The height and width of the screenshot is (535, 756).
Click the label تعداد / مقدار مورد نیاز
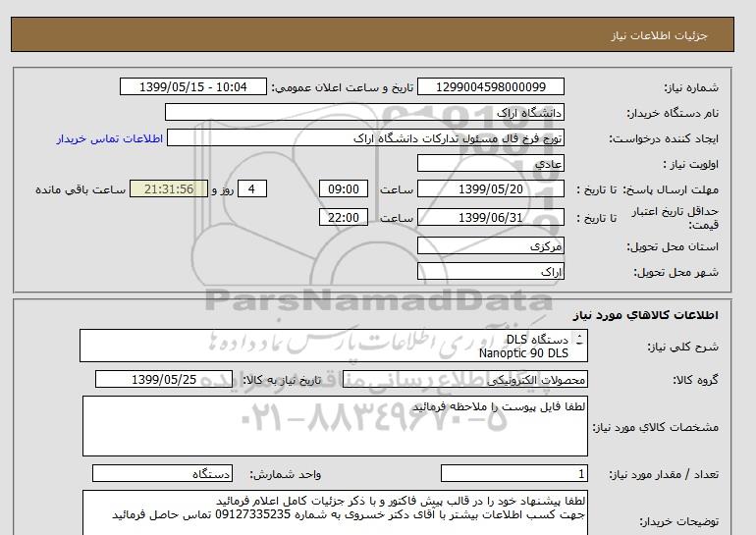tap(664, 475)
